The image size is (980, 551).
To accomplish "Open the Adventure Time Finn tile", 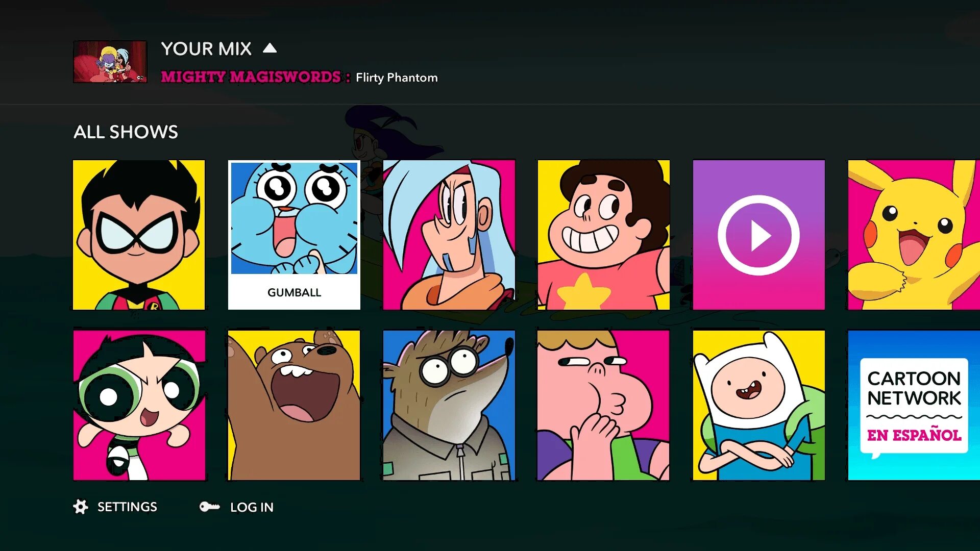I will pos(759,405).
